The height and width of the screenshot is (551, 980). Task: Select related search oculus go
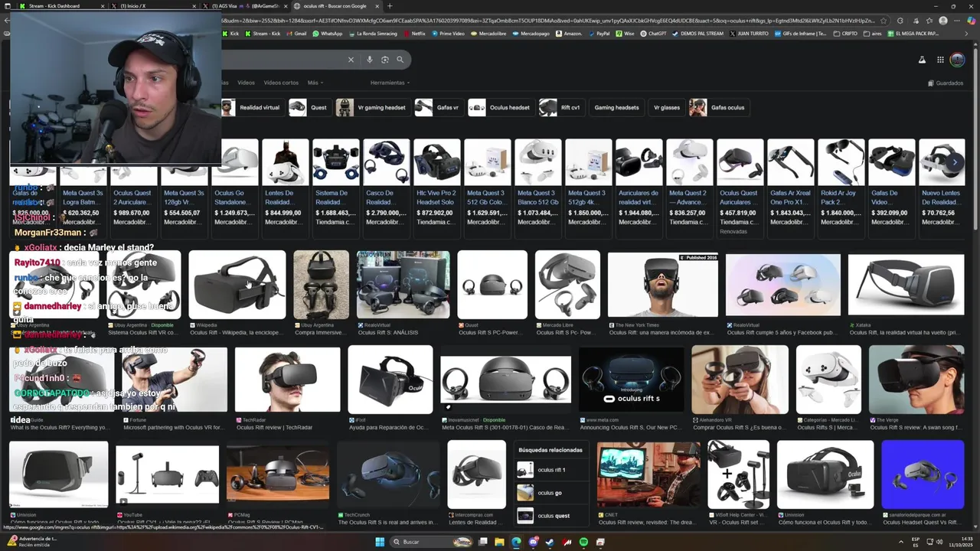point(550,493)
